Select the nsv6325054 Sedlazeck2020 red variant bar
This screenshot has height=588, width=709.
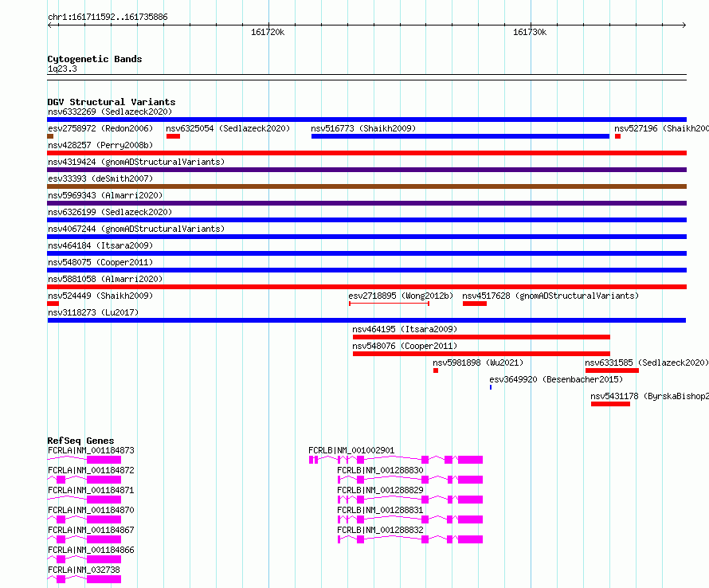(173, 136)
